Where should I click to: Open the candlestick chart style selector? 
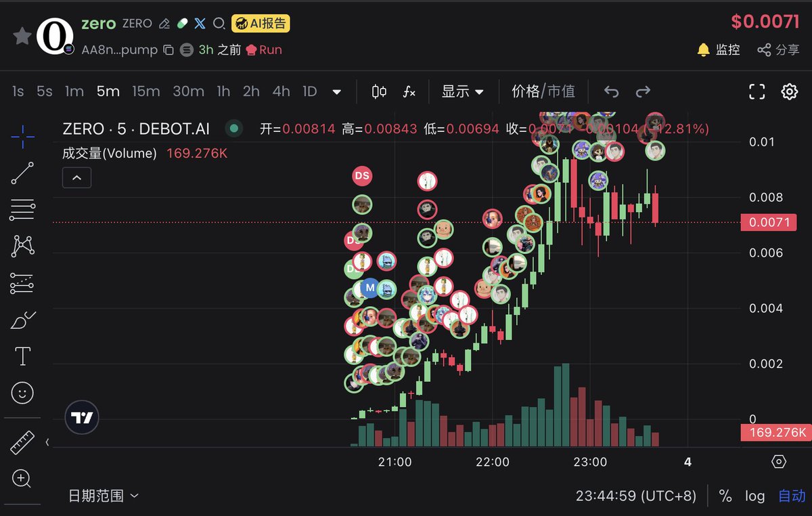click(379, 91)
